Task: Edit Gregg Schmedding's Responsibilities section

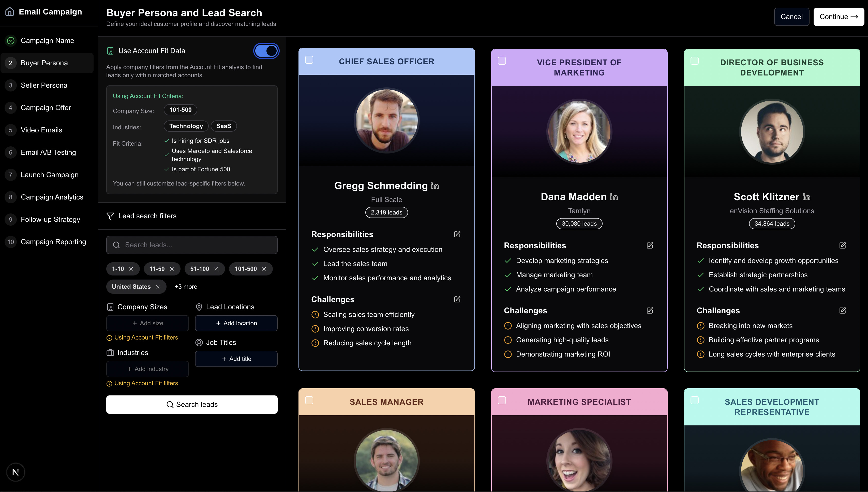Action: coord(457,234)
